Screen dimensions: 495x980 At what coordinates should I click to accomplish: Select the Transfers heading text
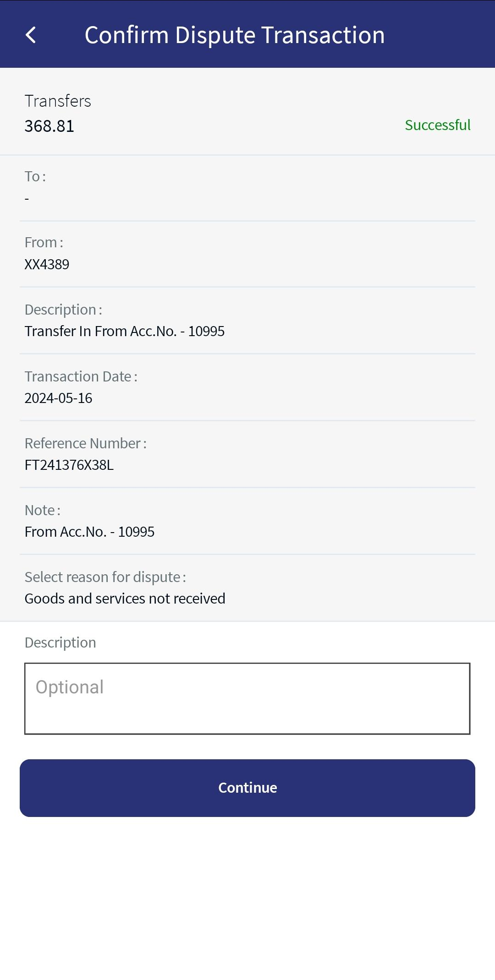coord(58,101)
